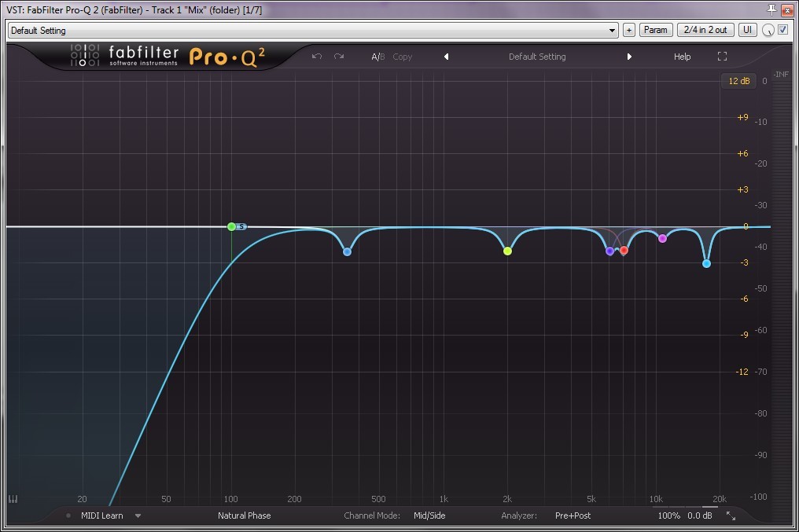Click the UI button

[748, 30]
